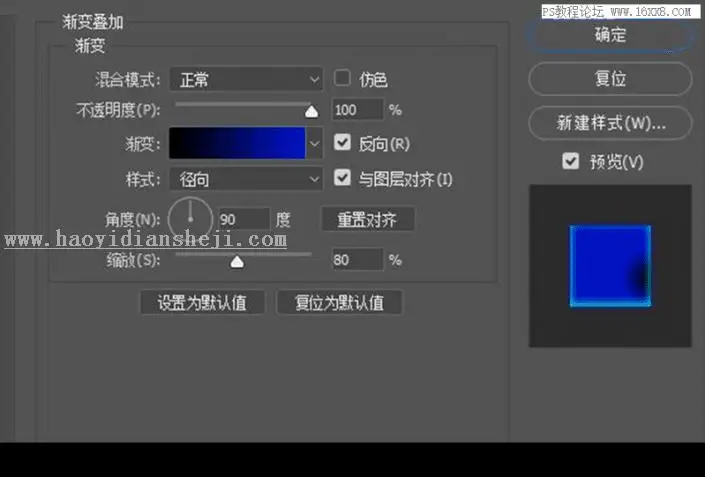Click the 缩放 slider handle

pos(237,262)
